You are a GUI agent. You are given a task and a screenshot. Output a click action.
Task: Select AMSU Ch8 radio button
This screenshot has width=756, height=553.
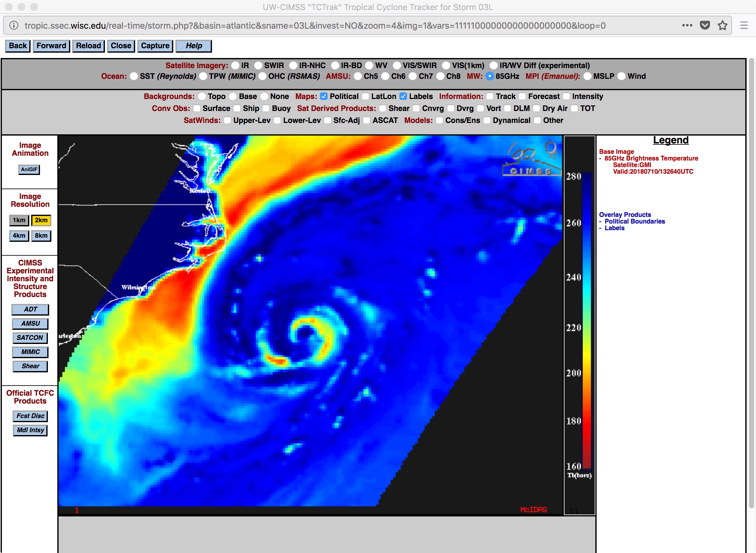[440, 76]
